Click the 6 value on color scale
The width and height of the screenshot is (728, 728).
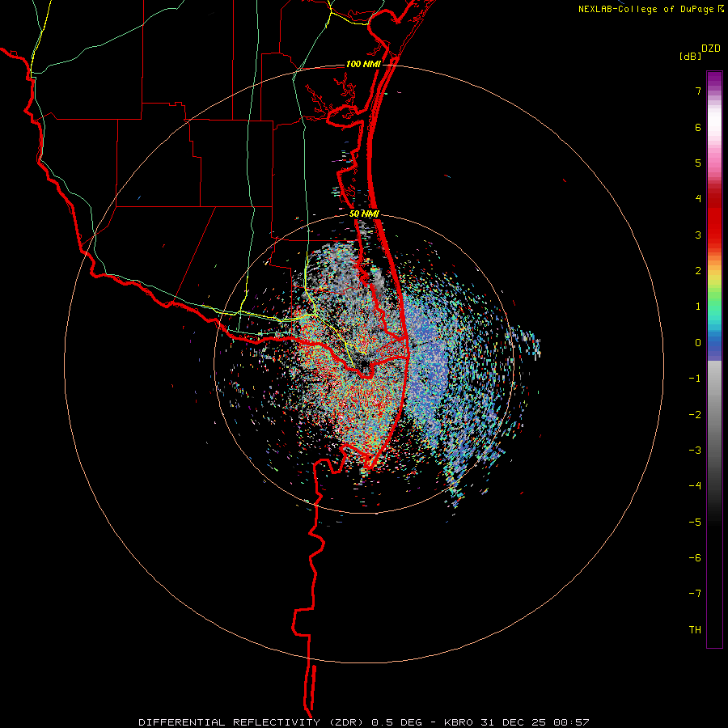pyautogui.click(x=698, y=127)
